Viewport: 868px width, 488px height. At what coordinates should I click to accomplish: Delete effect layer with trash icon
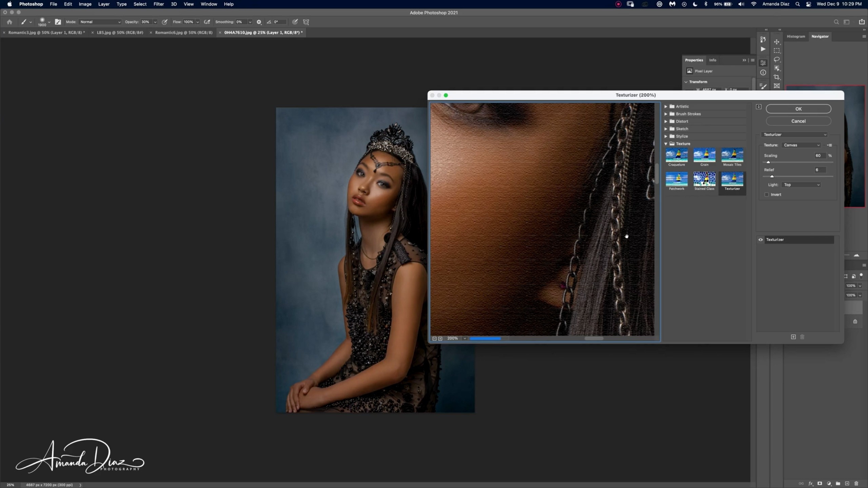(x=802, y=337)
